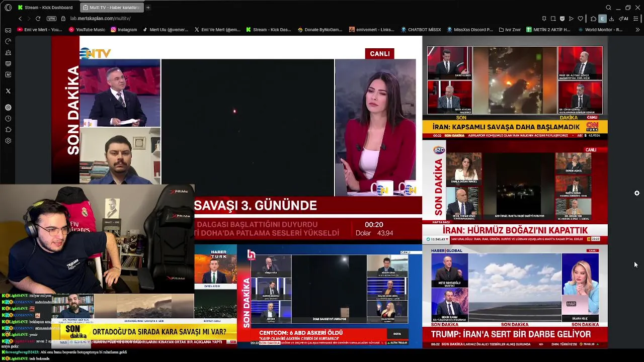
Task: Open History clock in the sidebar
Action: (x=8, y=119)
